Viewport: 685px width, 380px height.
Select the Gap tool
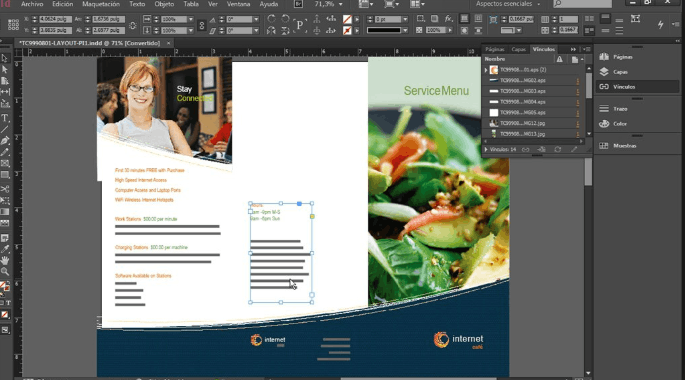(5, 92)
